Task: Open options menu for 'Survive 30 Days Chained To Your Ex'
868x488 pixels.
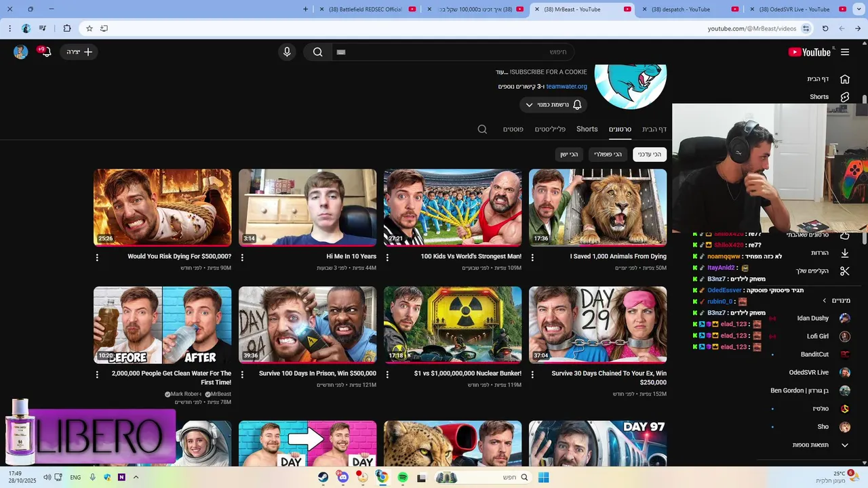Action: tap(532, 374)
